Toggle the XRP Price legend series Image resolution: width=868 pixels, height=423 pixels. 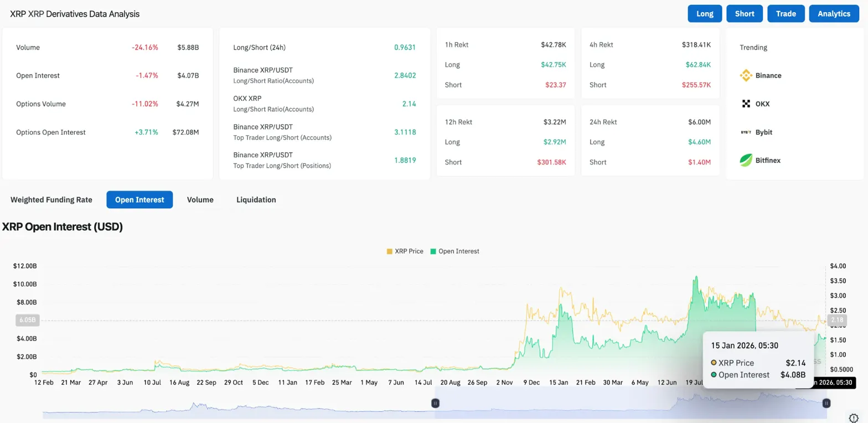tap(405, 251)
